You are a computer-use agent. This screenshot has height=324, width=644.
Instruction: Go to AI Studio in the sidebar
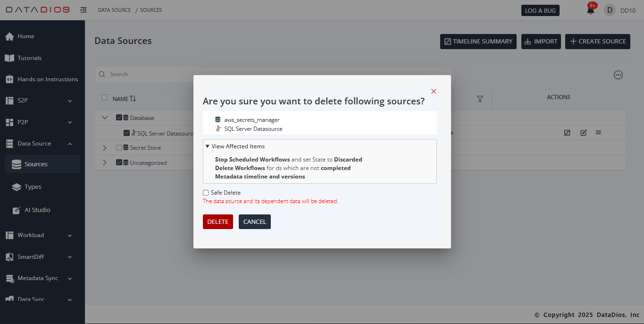[37, 210]
